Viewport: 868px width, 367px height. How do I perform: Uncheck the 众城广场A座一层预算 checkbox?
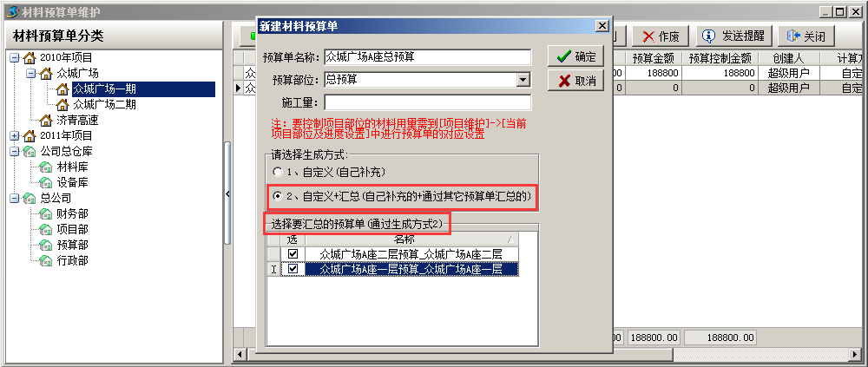coord(293,269)
